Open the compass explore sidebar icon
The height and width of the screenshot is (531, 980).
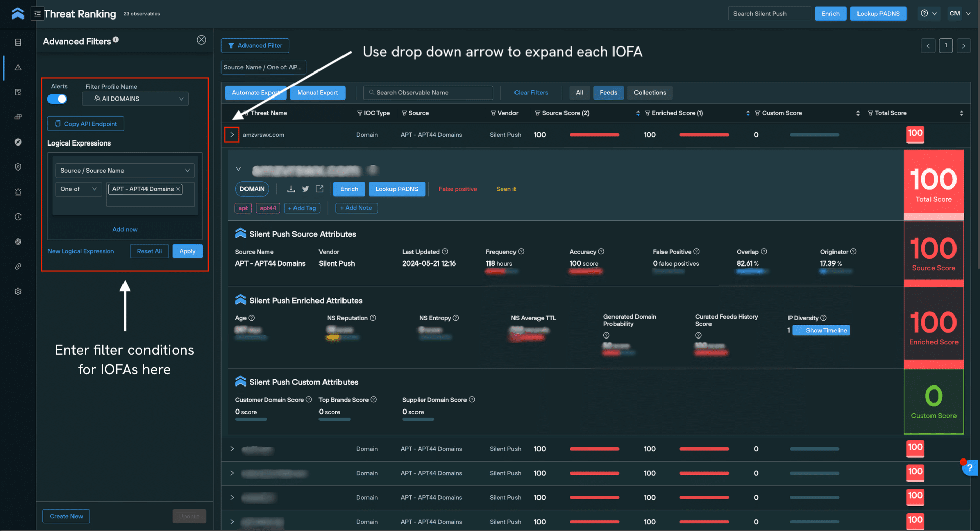pos(18,142)
